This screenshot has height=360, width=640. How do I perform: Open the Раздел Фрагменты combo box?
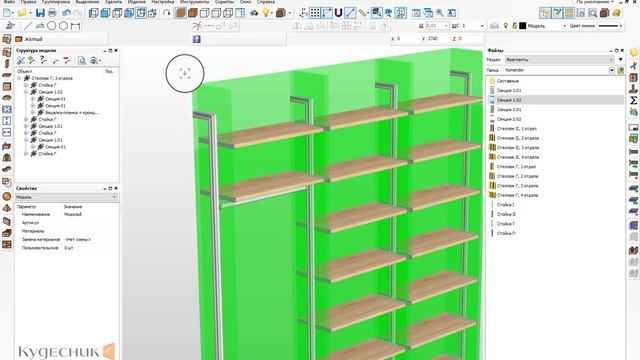(559, 60)
